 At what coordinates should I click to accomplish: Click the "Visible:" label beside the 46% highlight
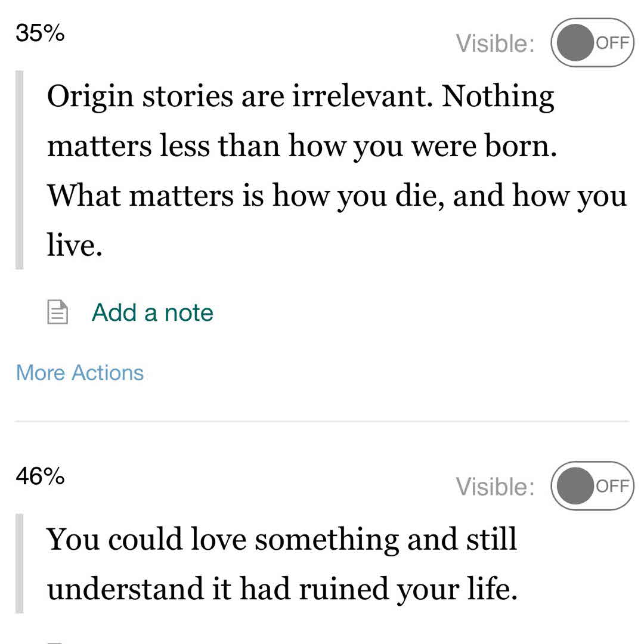[x=495, y=487]
